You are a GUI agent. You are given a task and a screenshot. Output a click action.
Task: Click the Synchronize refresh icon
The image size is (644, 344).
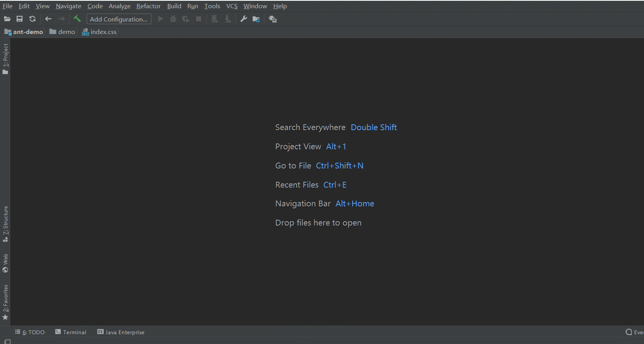click(32, 19)
